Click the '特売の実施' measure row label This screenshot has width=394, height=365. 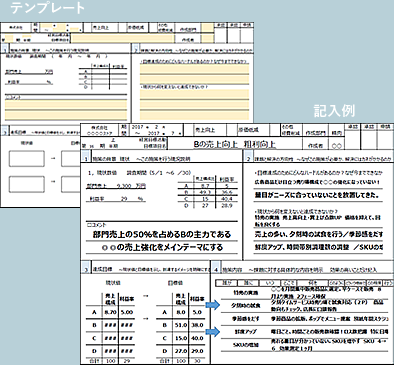246,293
